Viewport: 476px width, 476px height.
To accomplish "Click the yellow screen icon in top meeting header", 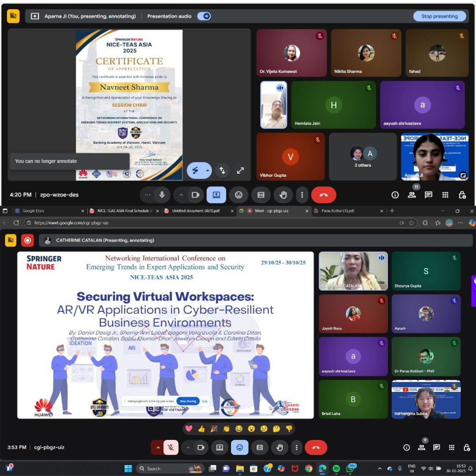I will (x=13, y=16).
